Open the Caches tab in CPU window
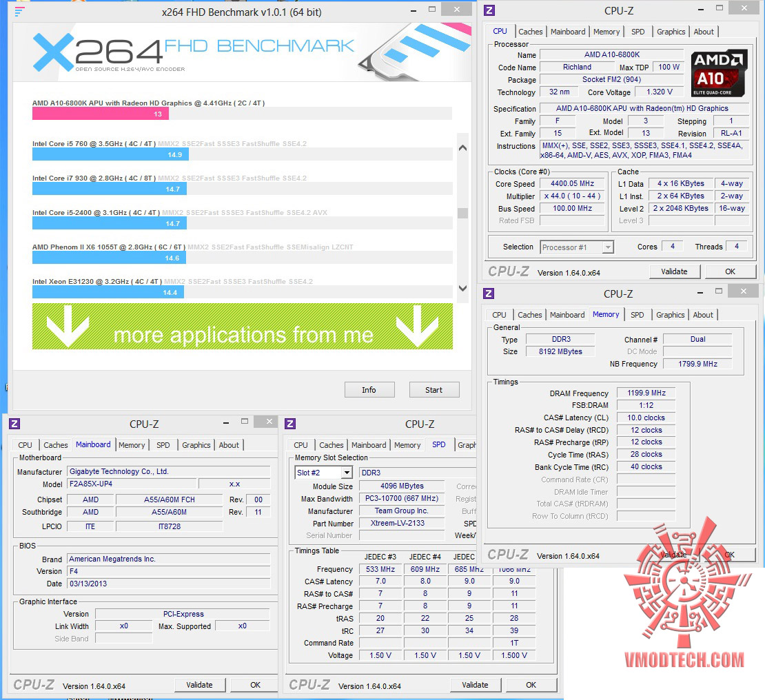 pos(530,32)
